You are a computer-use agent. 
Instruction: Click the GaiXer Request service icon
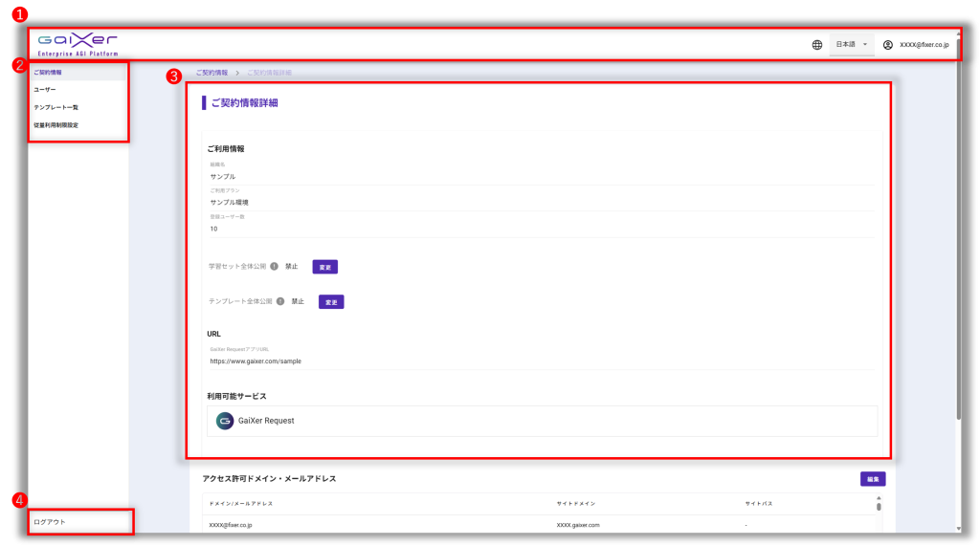tap(225, 421)
